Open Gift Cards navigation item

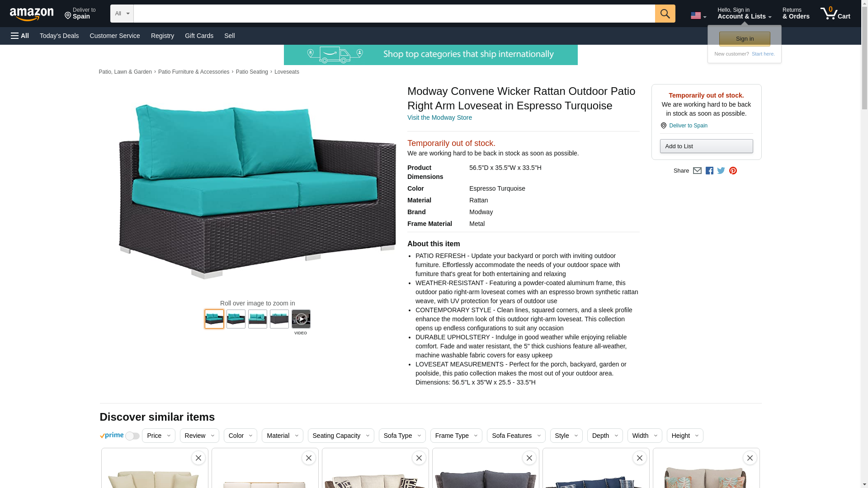coord(199,36)
